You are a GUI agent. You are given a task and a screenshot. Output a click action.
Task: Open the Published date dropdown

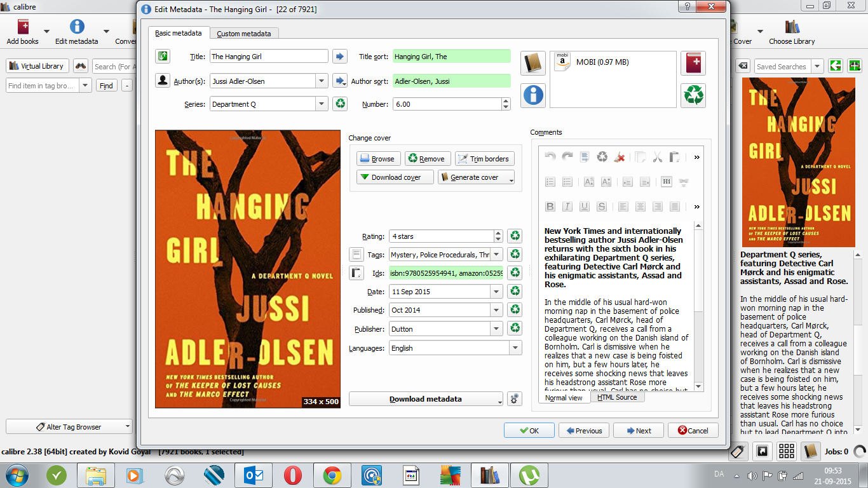[497, 310]
